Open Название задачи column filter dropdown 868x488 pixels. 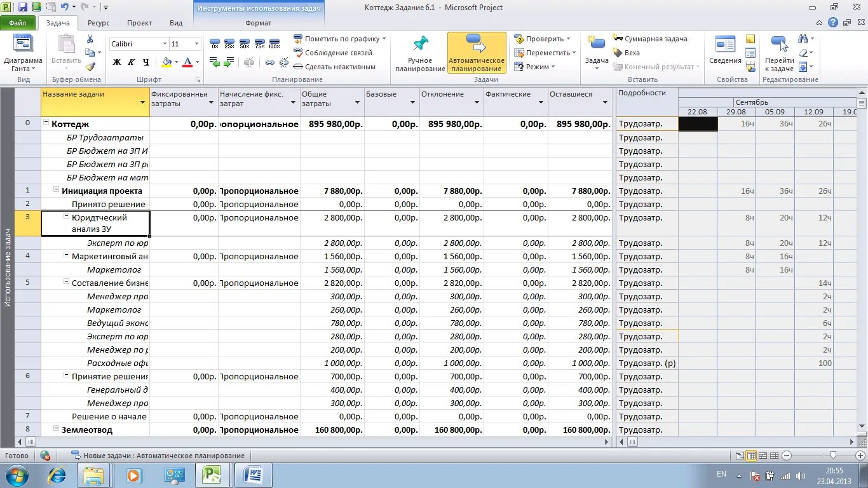pos(142,103)
